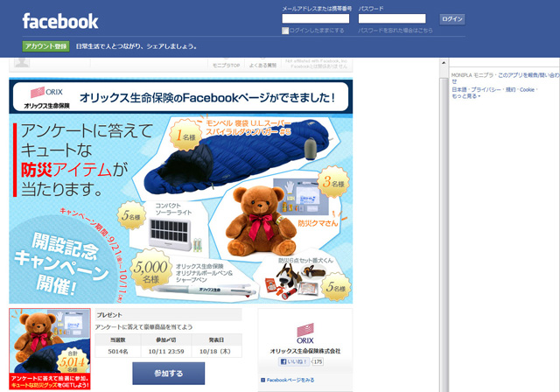Click the small Facebook icon beside 'Facebookページをみる'
This screenshot has height=392, width=560.
[x=262, y=381]
